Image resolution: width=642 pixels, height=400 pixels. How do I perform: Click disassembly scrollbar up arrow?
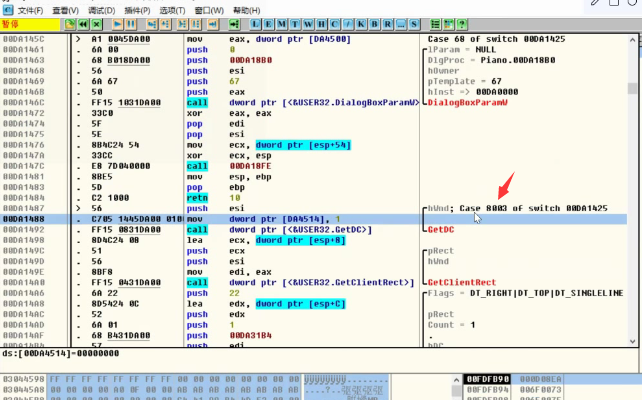[633, 40]
